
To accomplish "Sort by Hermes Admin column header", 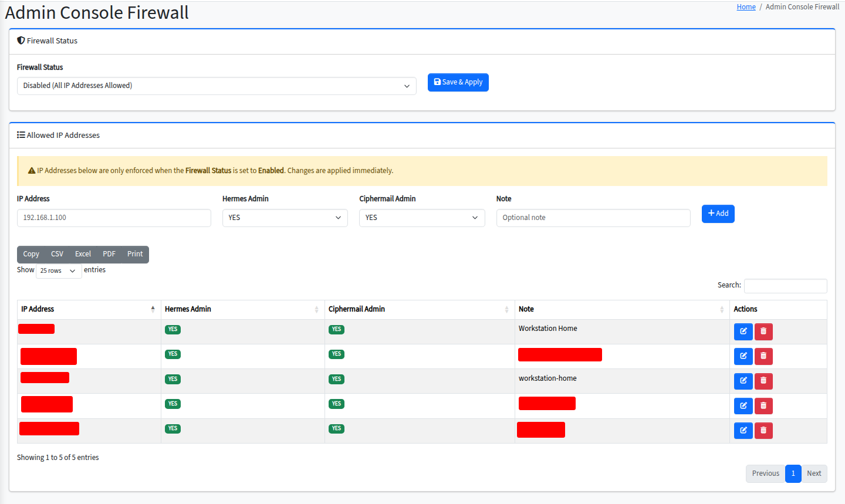I will point(242,309).
